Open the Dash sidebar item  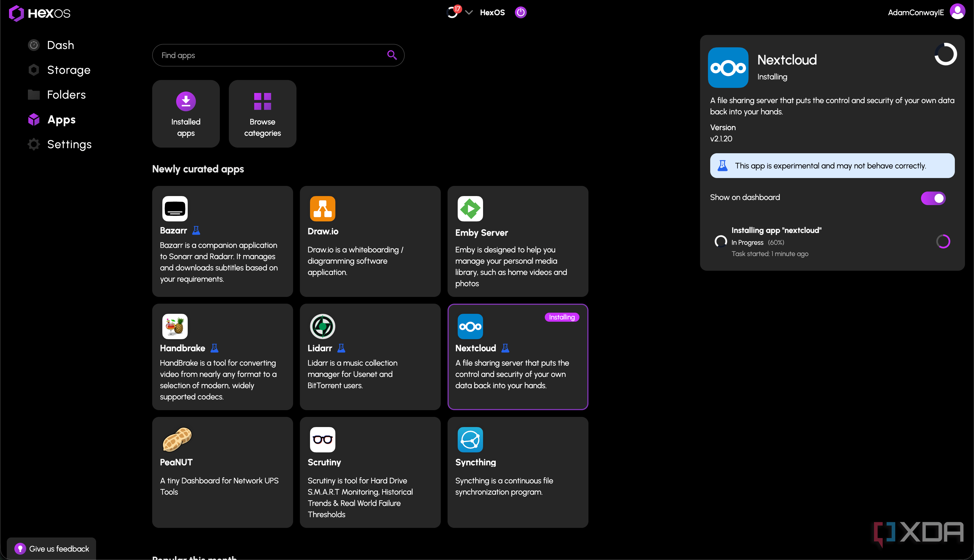pyautogui.click(x=51, y=45)
